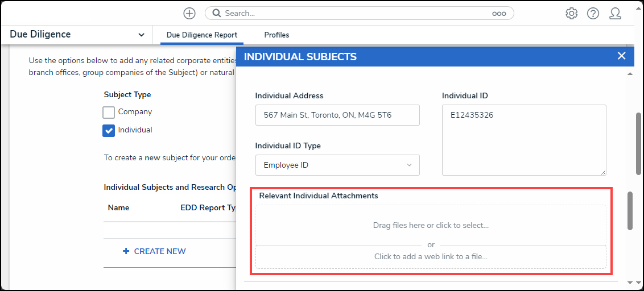
Task: Click the Name column header
Action: click(x=118, y=207)
